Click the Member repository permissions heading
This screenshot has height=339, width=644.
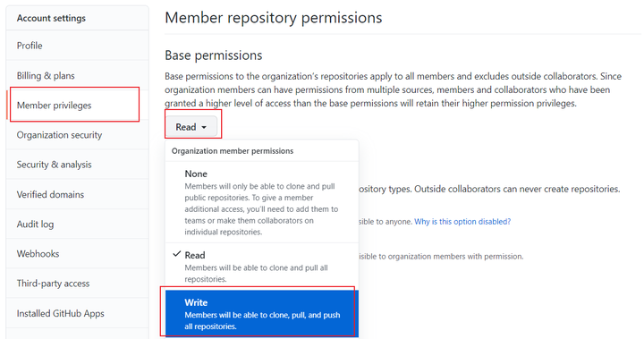pyautogui.click(x=274, y=18)
